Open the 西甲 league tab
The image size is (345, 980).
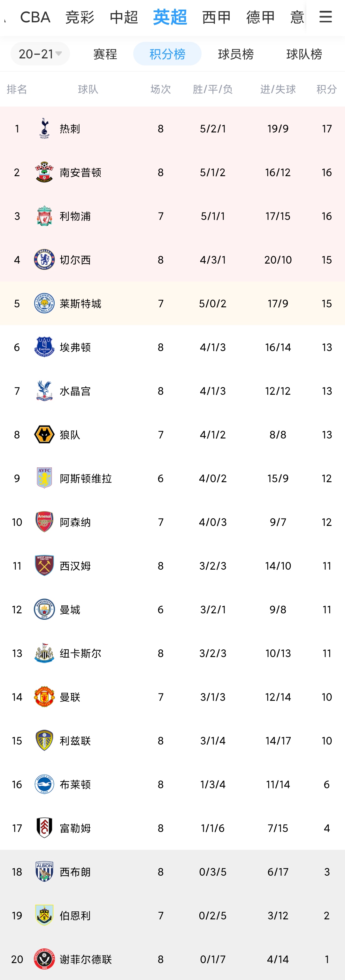click(x=216, y=17)
